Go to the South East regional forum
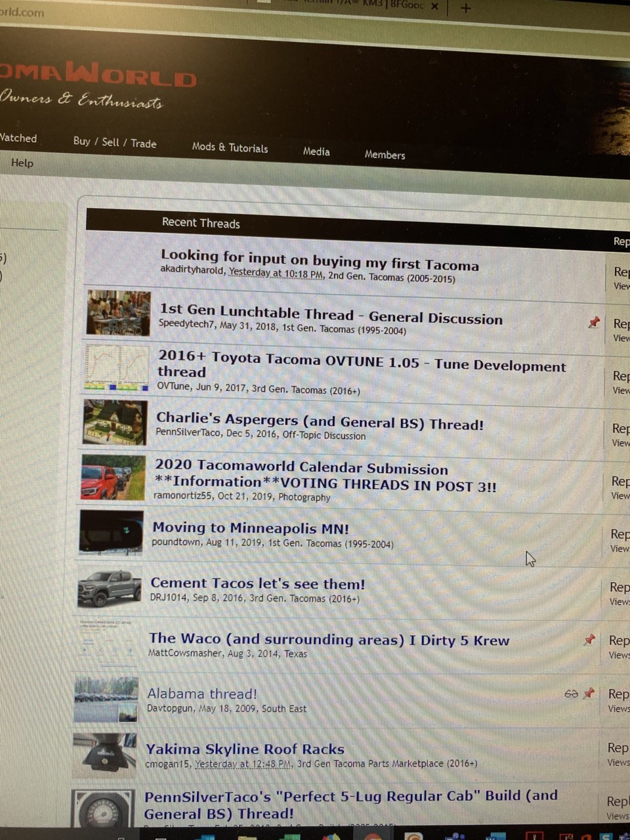Screen dimensions: 630x840 point(284,709)
